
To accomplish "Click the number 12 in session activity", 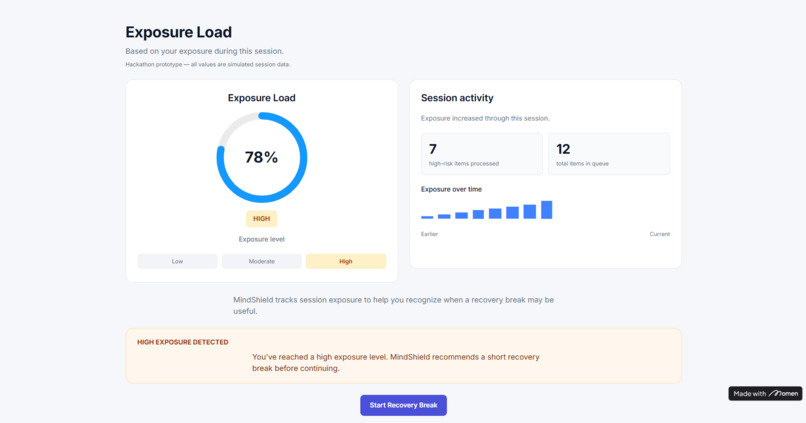I will tap(563, 149).
